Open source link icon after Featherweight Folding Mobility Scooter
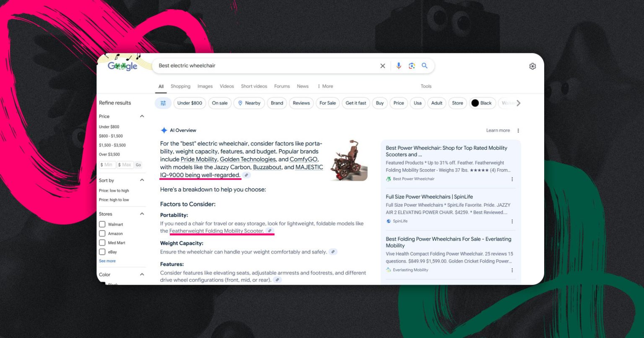This screenshot has width=644, height=338. pos(270,231)
